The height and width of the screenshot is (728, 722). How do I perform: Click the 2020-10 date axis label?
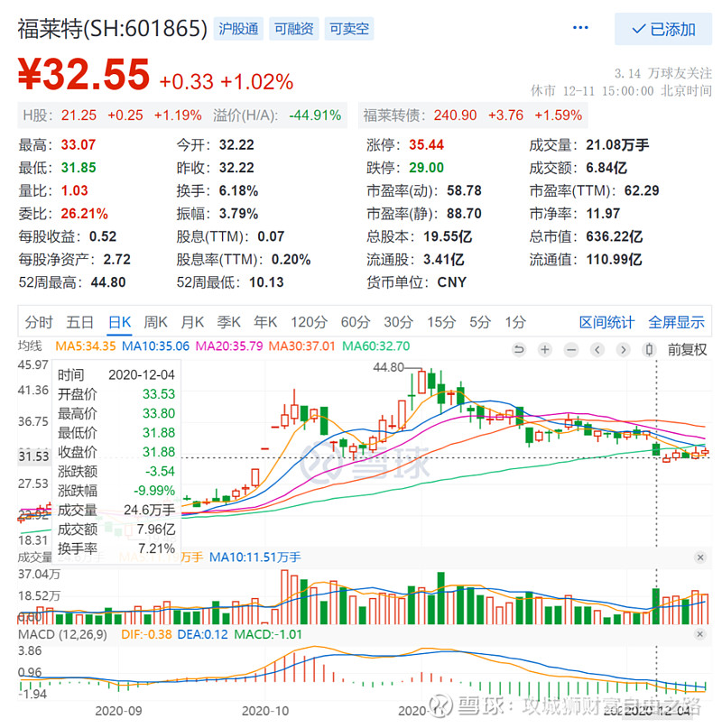click(265, 711)
